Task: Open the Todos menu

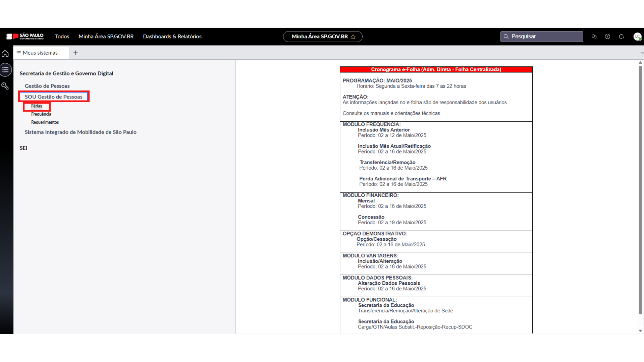Action: 62,37
